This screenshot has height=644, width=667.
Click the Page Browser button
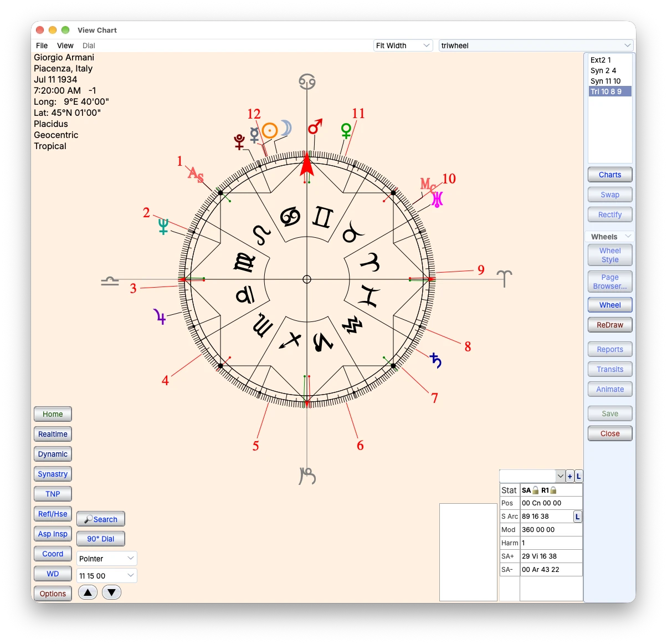(610, 282)
